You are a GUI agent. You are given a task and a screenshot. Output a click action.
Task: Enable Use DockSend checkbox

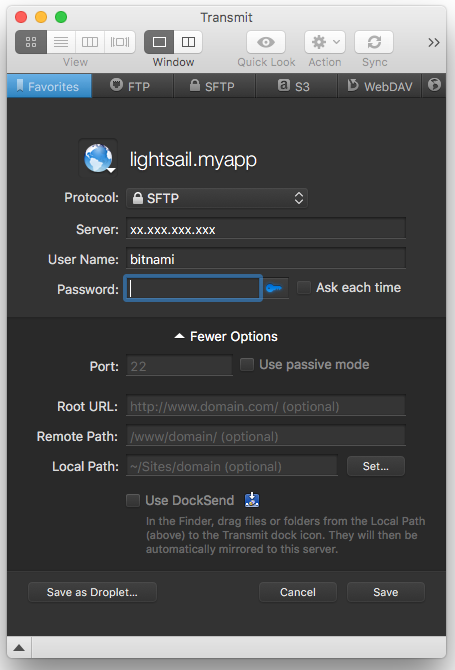(133, 500)
